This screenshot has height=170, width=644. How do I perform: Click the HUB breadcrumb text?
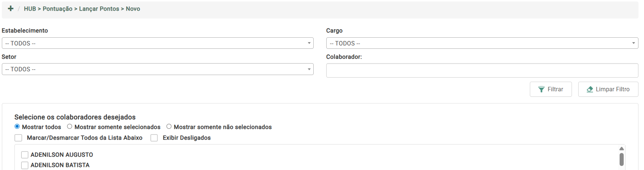coord(30,9)
